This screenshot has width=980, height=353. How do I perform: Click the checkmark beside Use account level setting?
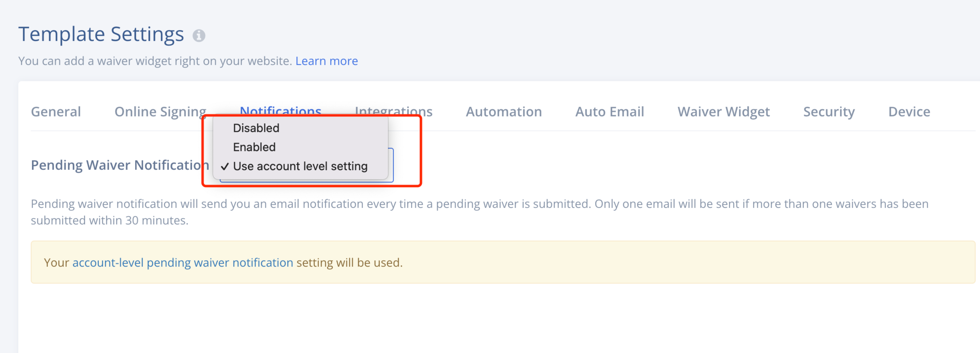tap(225, 166)
